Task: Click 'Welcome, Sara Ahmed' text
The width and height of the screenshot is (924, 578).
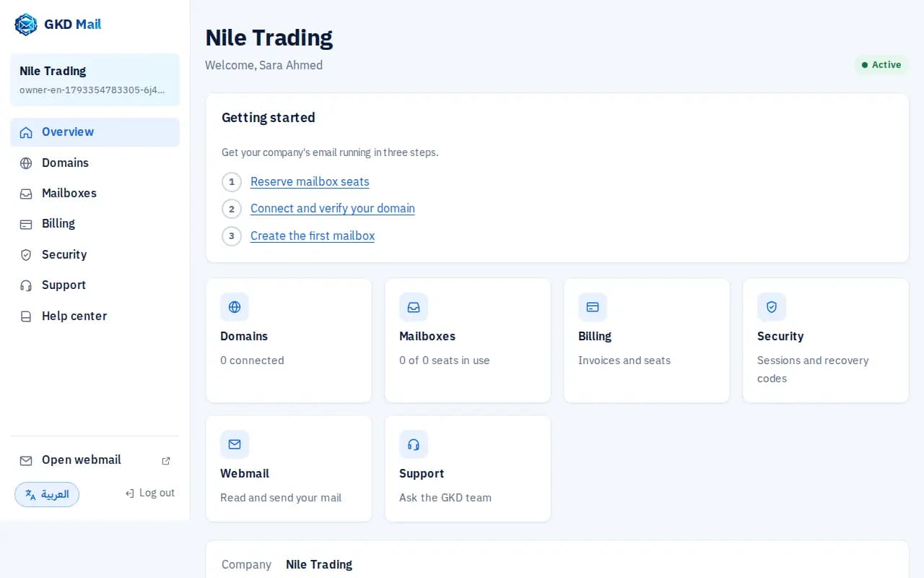Action: coord(263,66)
